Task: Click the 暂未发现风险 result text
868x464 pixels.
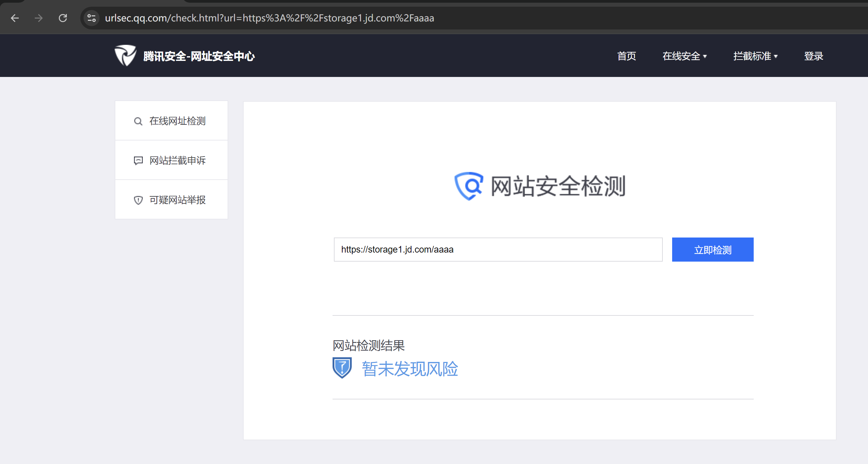Action: [x=410, y=369]
